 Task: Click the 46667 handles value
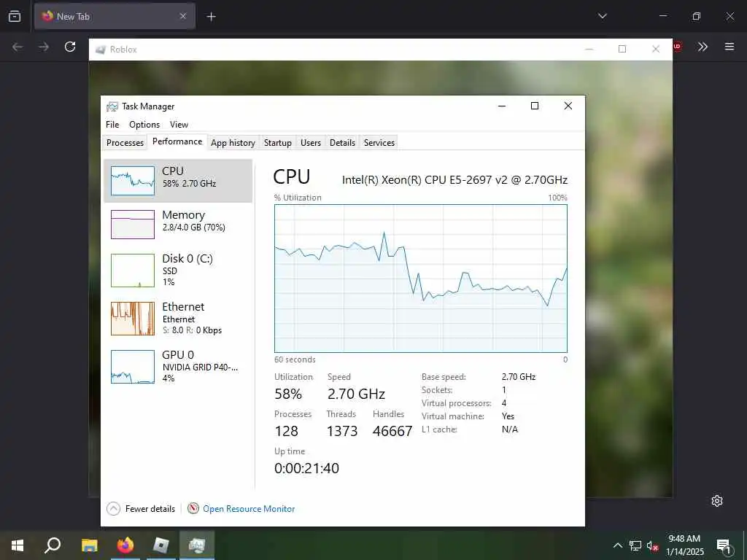[x=392, y=431]
